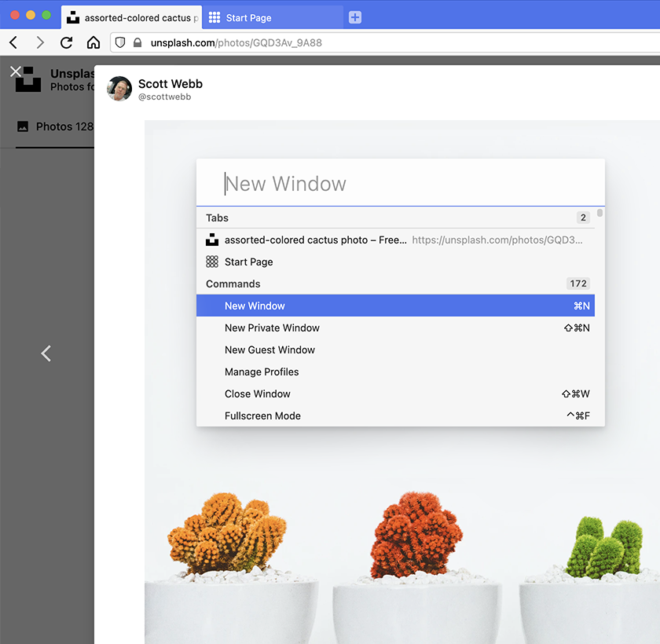Click the quick command search field
This screenshot has width=660, height=644.
coord(401,184)
